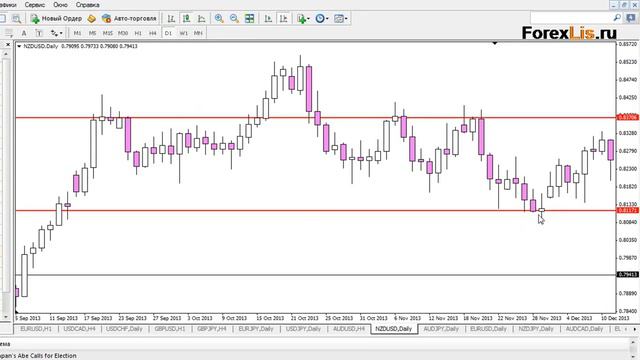Switch to the EURJPY,Daily chart tab
The image size is (640, 360).
pyautogui.click(x=256, y=329)
